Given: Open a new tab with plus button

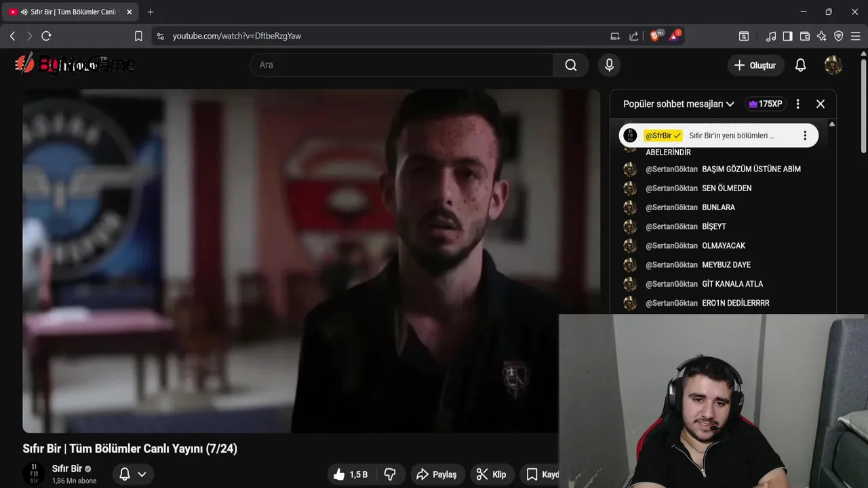Looking at the screenshot, I should click(151, 12).
